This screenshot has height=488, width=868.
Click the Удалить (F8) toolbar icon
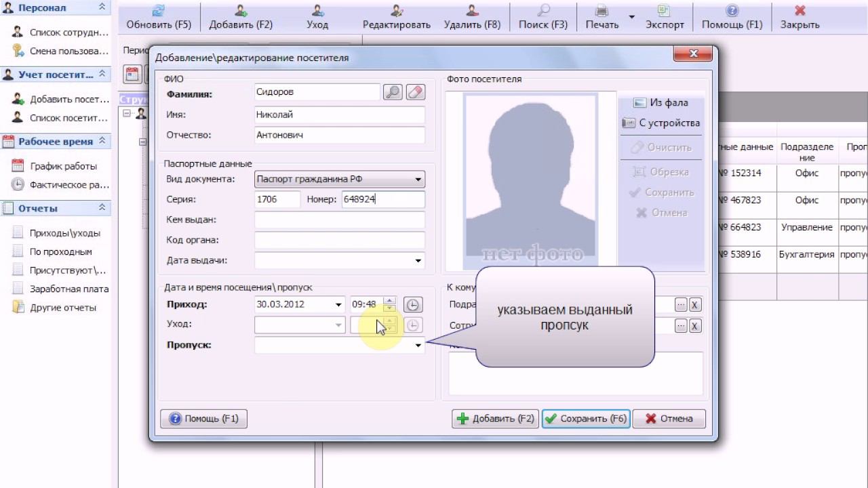472,10
